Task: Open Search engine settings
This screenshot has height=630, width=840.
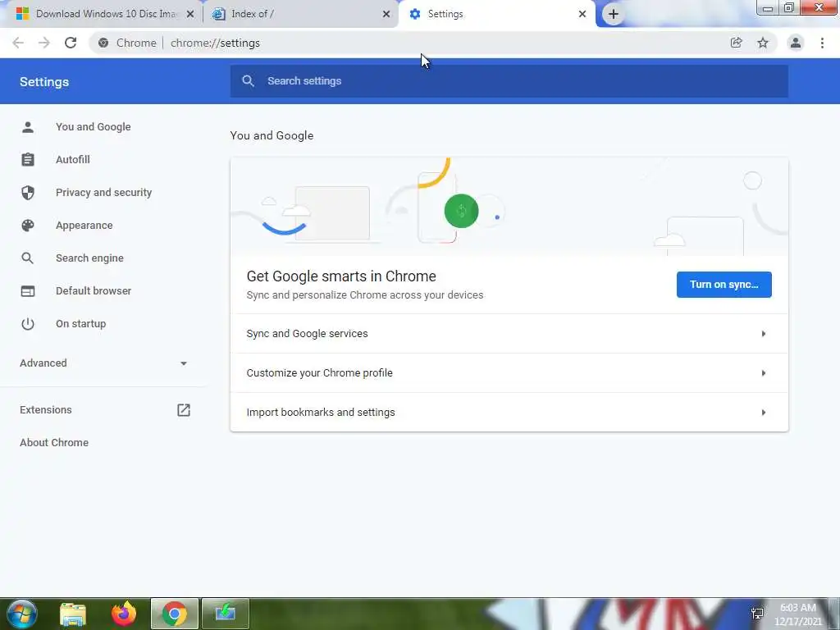Action: point(89,258)
